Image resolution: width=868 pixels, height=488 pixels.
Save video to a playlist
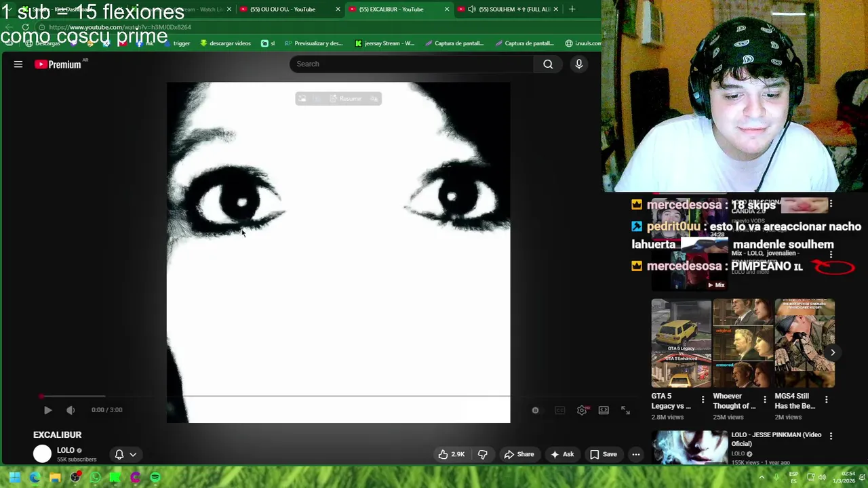603,454
